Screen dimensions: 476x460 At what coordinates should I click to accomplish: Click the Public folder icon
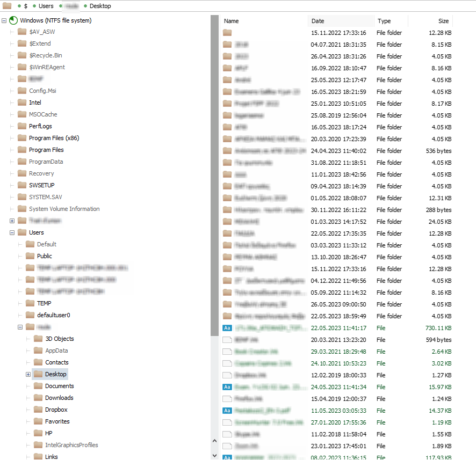click(x=30, y=256)
